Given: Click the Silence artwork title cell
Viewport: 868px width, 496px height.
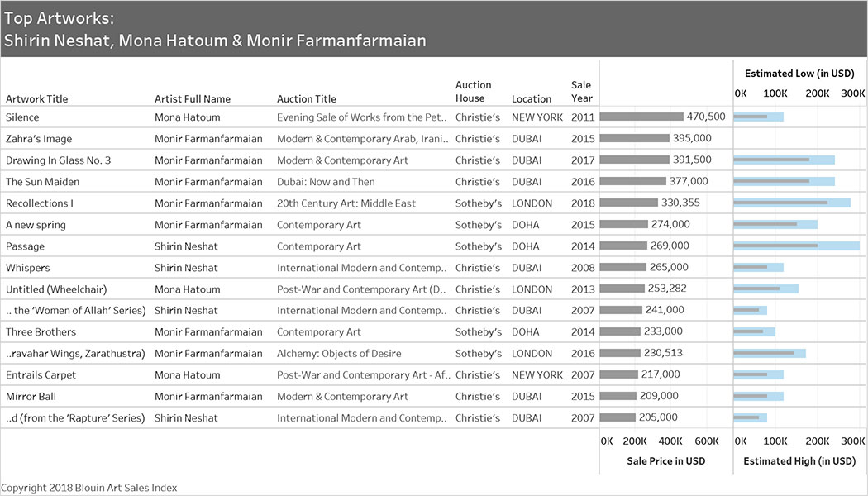Looking at the screenshot, I should click(22, 117).
